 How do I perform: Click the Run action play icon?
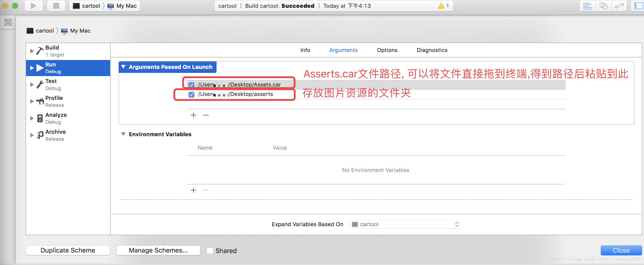(40, 68)
